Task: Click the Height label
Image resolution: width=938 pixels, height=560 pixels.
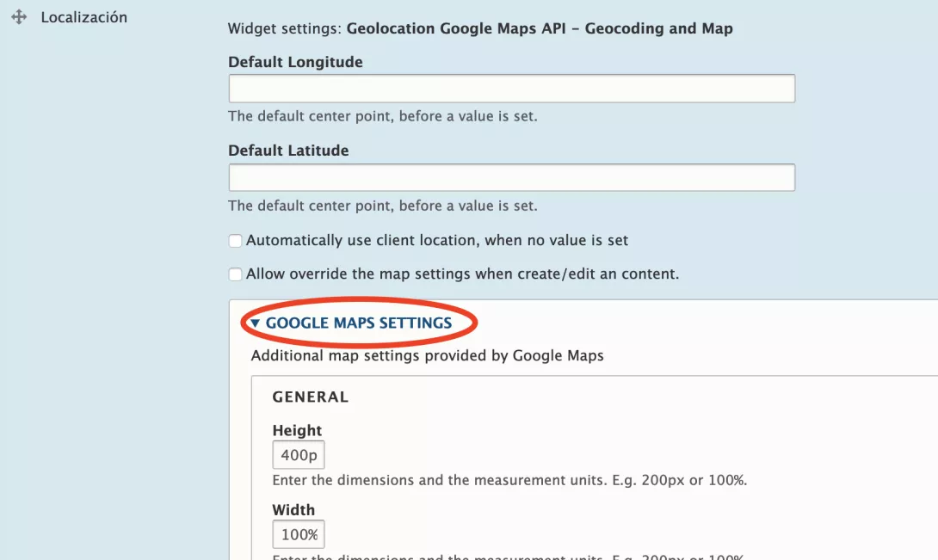Action: pos(297,430)
